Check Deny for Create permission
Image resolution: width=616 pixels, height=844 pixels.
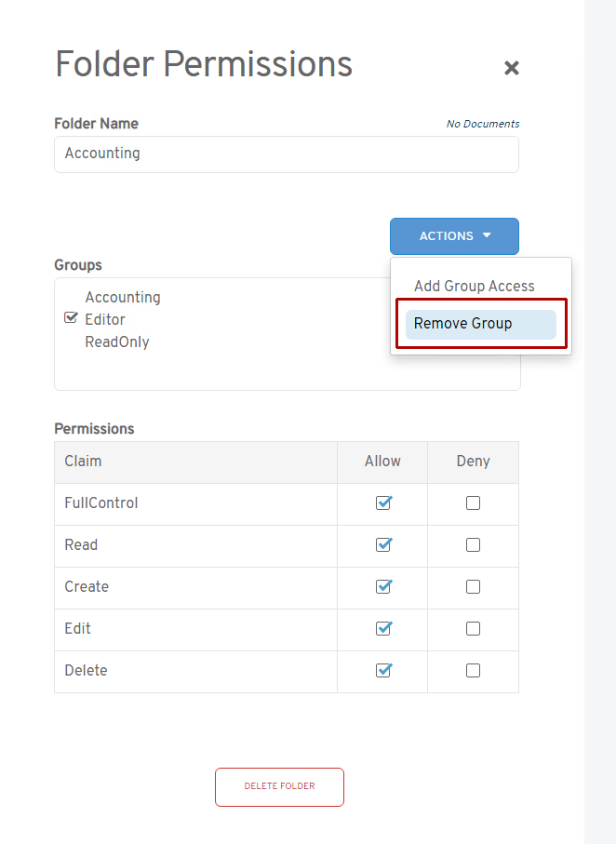tap(473, 587)
